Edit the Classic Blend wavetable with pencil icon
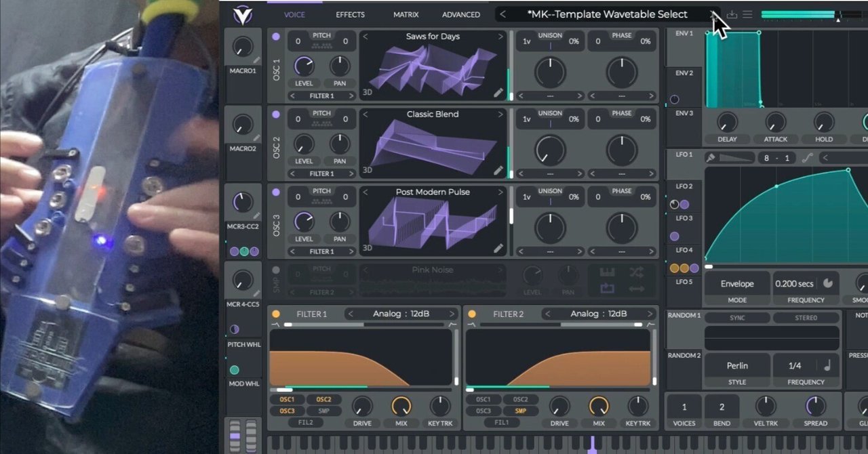The height and width of the screenshot is (454, 868). [498, 171]
